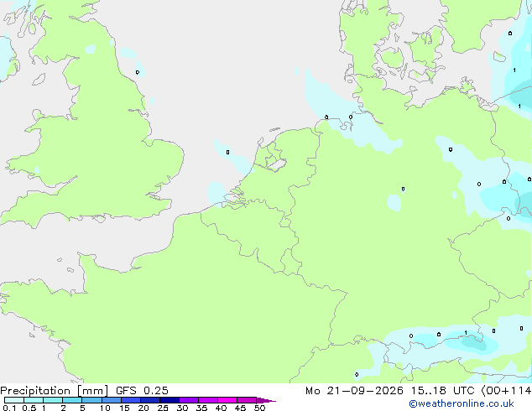This screenshot has width=532, height=411.
Task: Click the 50 mm arrow tip of color scale
Action: 266,400
